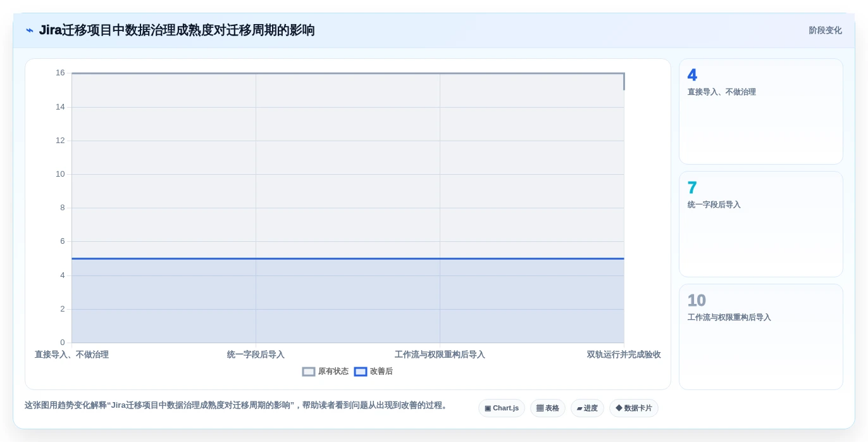
Task: Select the 进度 tag chip
Action: point(587,408)
